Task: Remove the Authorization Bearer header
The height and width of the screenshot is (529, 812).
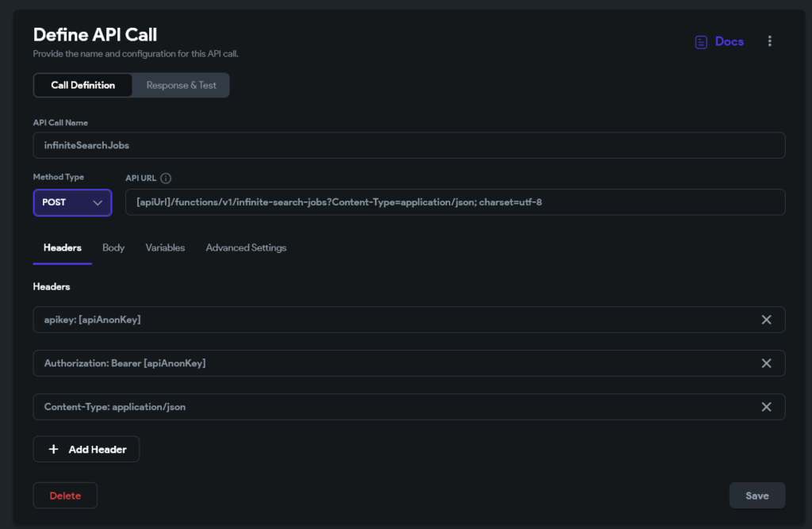Action: pos(767,363)
